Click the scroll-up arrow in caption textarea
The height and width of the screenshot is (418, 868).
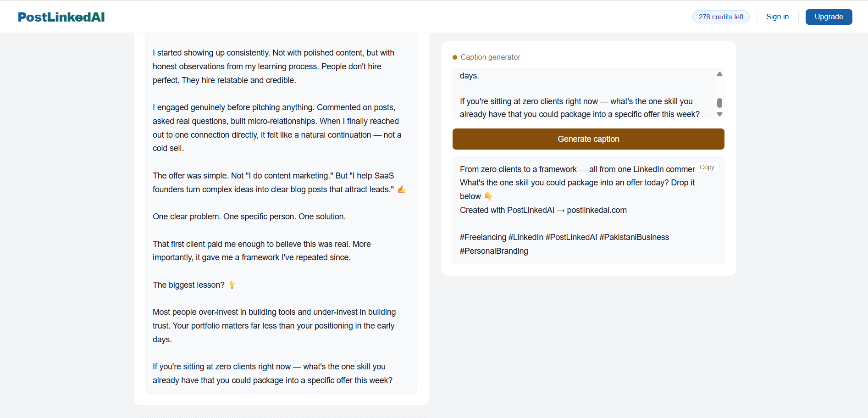pyautogui.click(x=719, y=74)
